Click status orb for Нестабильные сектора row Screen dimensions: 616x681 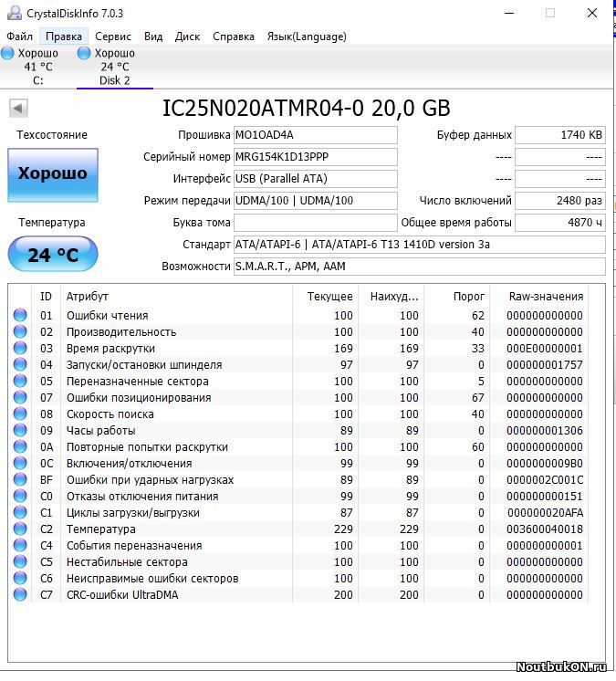point(20,561)
